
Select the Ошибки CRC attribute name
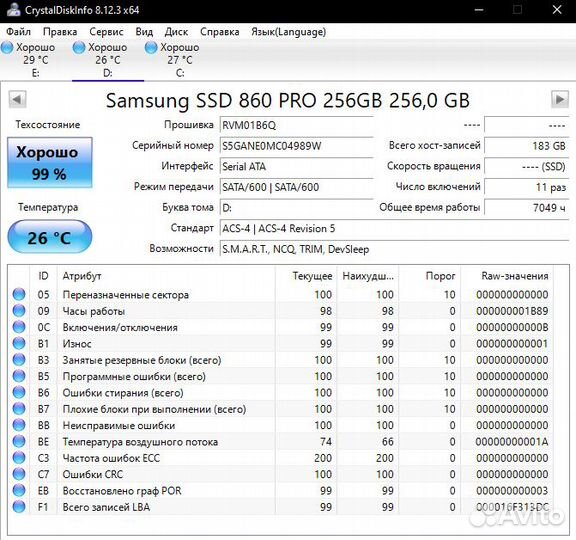point(93,474)
